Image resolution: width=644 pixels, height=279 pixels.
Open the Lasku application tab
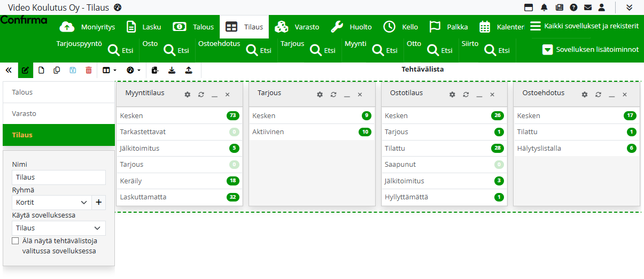click(x=143, y=27)
